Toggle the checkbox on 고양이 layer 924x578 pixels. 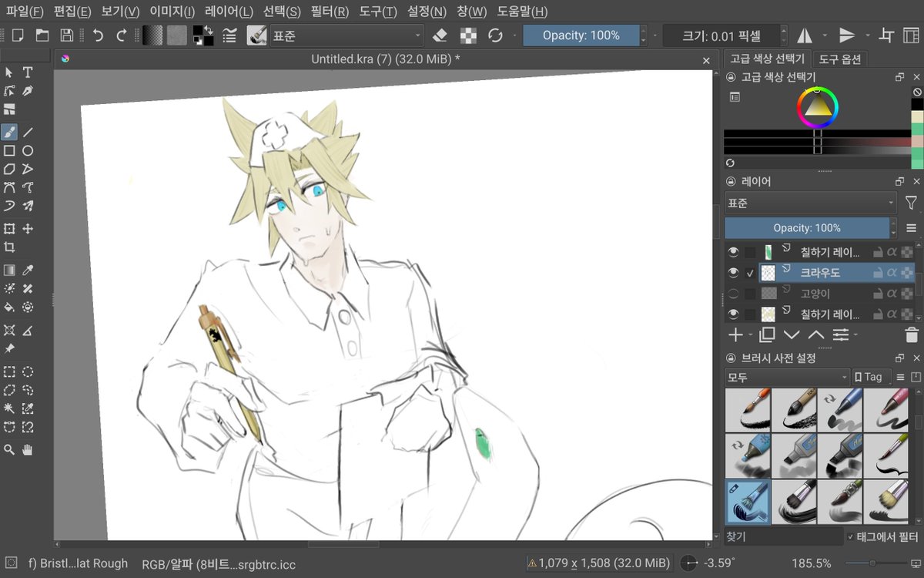click(x=750, y=293)
